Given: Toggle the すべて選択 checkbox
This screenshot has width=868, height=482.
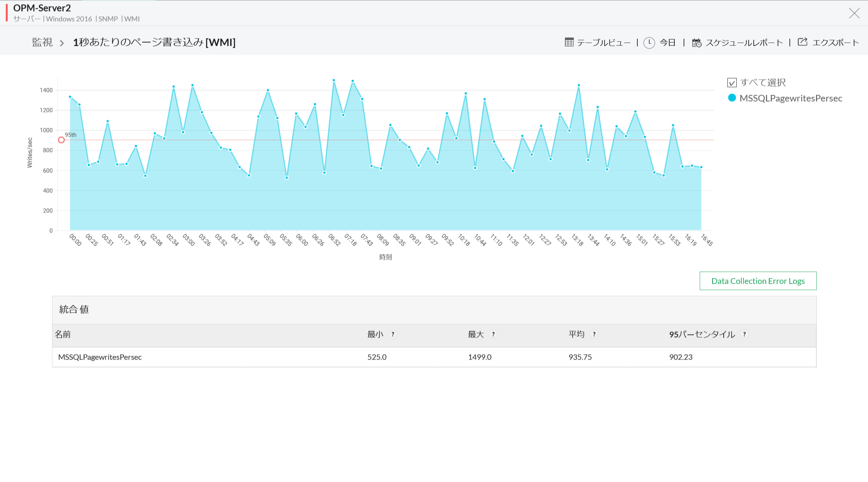Looking at the screenshot, I should (732, 83).
